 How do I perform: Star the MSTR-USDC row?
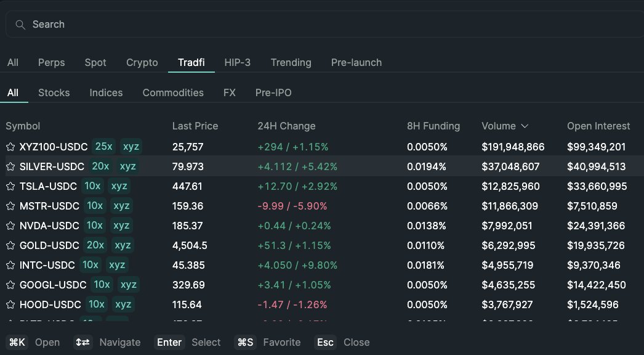tap(10, 206)
